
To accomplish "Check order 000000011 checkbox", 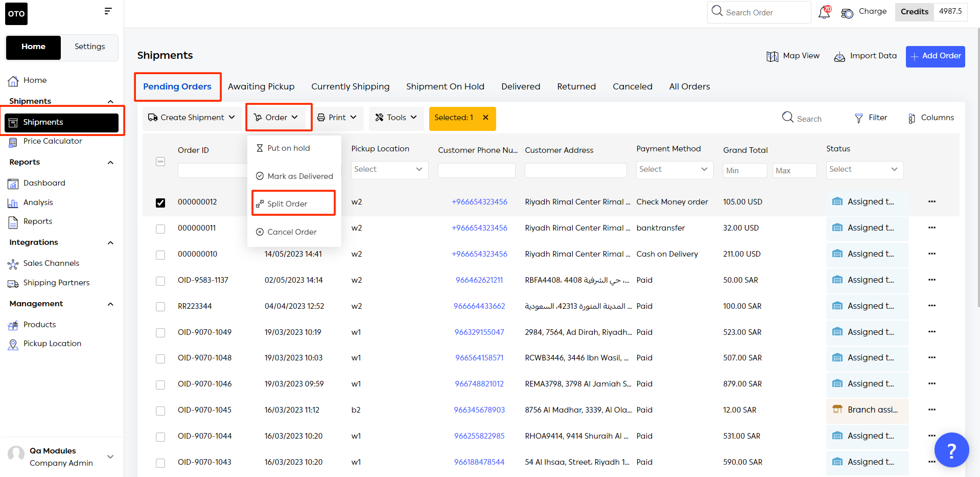I will pos(160,229).
